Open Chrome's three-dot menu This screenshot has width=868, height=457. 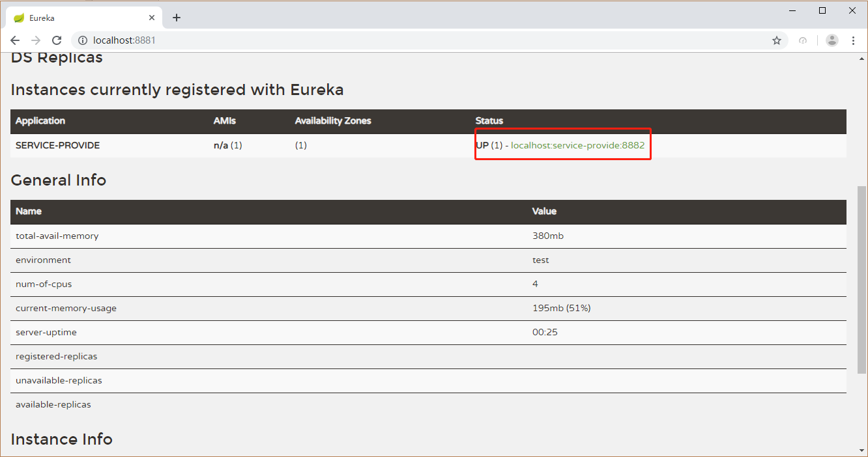click(854, 40)
